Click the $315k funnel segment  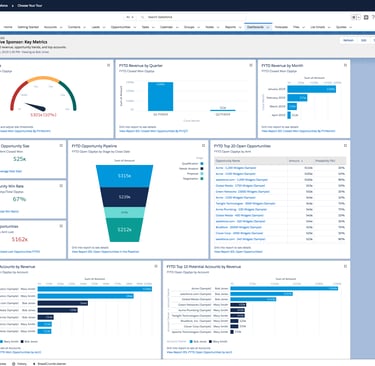(x=124, y=176)
